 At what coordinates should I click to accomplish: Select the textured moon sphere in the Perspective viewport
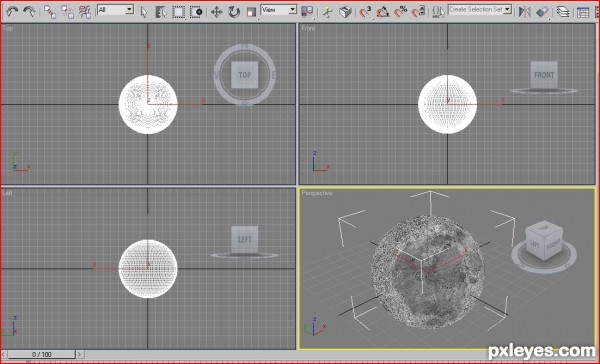click(x=428, y=272)
